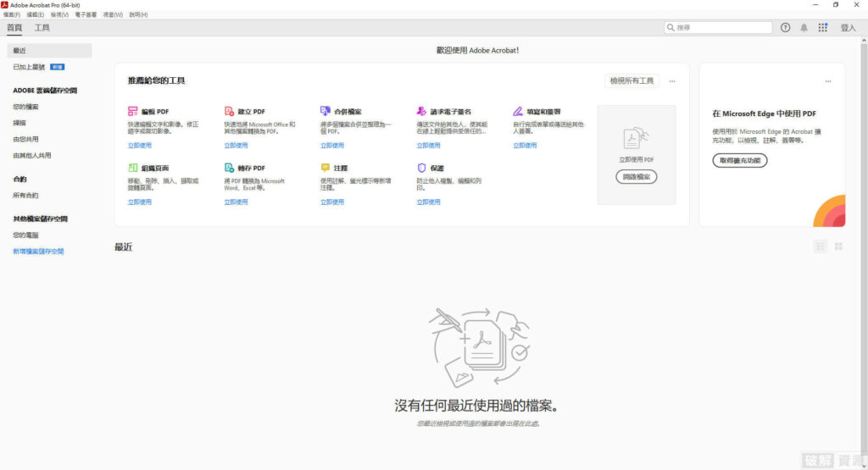The image size is (868, 470).
Task: Click 立即使用 under 組織頁面
Action: [140, 202]
